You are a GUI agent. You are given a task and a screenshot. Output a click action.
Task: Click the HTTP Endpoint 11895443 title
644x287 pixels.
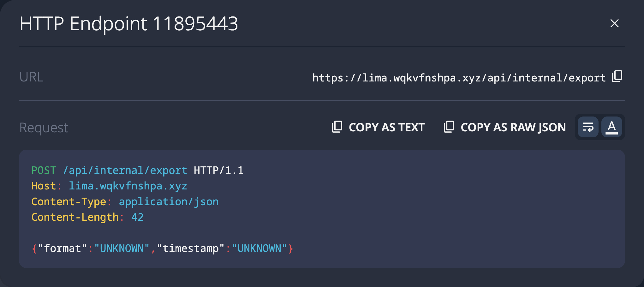[x=128, y=24]
